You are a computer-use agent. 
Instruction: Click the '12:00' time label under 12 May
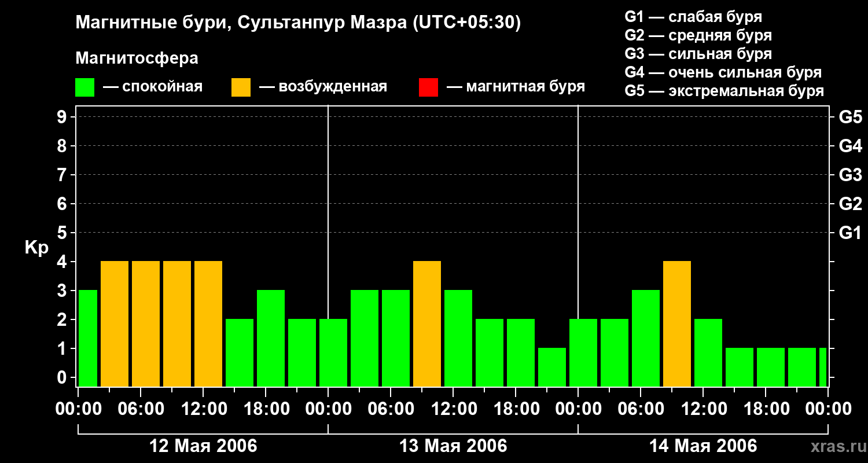point(203,409)
